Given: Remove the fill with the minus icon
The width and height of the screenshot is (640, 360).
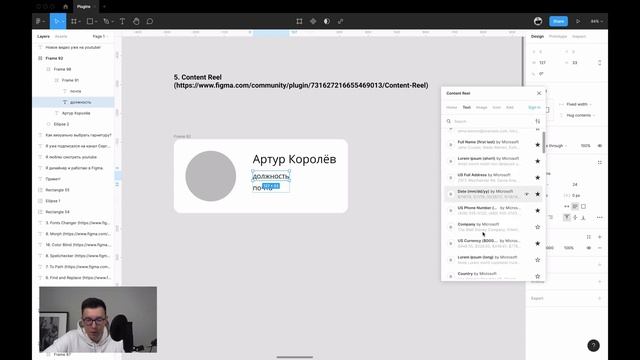Looking at the screenshot, I should click(x=600, y=248).
